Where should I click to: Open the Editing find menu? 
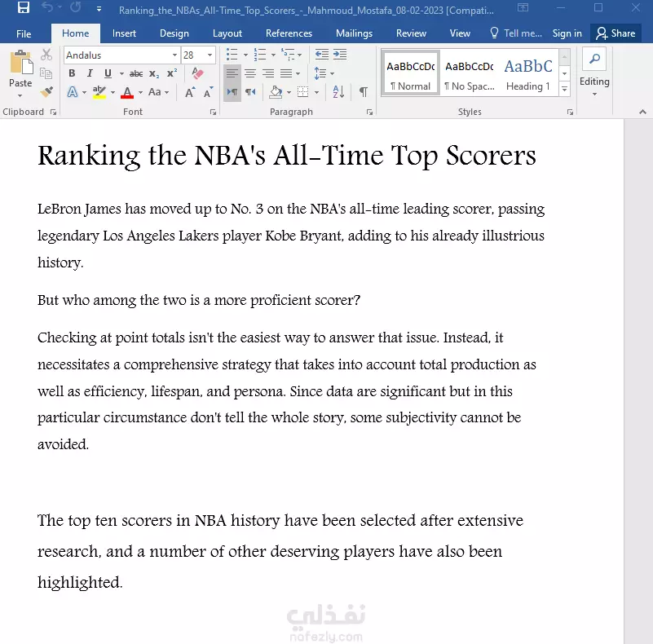pos(594,73)
